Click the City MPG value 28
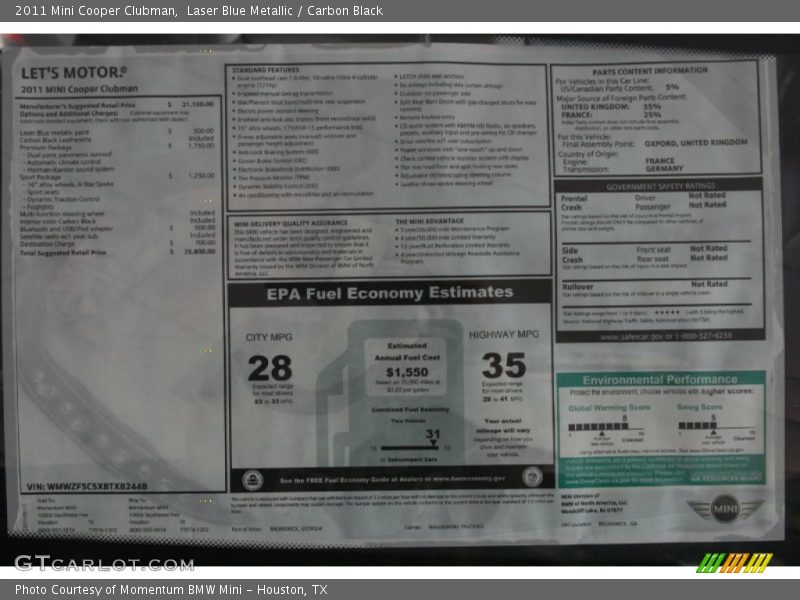This screenshot has width=800, height=600. point(269,368)
